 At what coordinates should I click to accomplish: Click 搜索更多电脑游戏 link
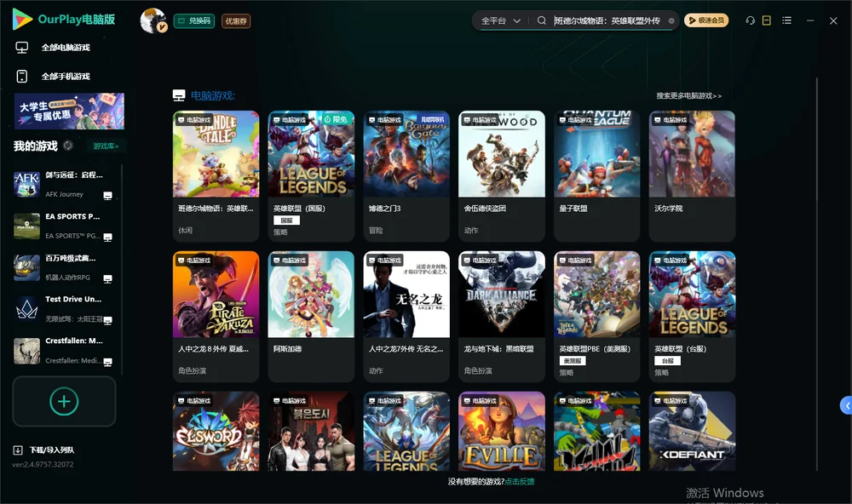[689, 95]
